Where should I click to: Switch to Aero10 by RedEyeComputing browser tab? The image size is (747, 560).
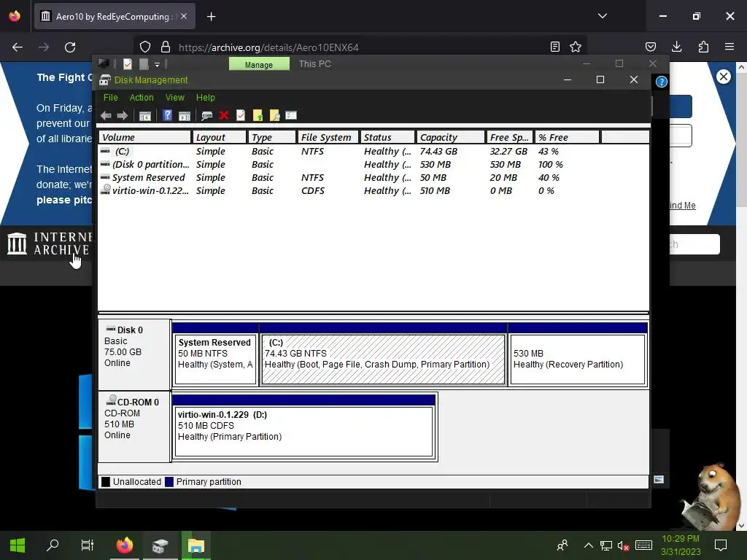(115, 16)
